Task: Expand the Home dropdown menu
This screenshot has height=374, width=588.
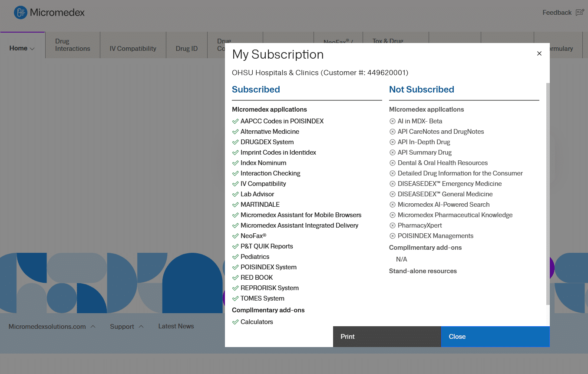Action: [22, 48]
